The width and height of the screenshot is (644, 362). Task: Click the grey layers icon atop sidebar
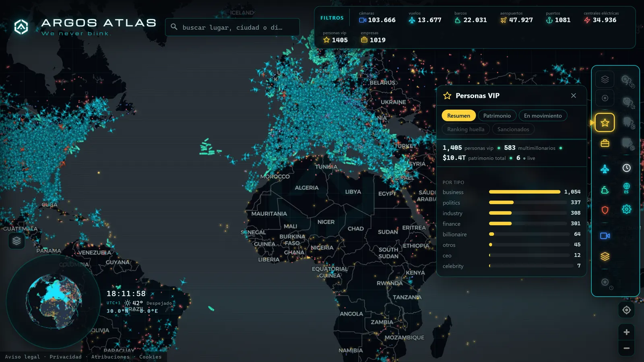pos(605,79)
